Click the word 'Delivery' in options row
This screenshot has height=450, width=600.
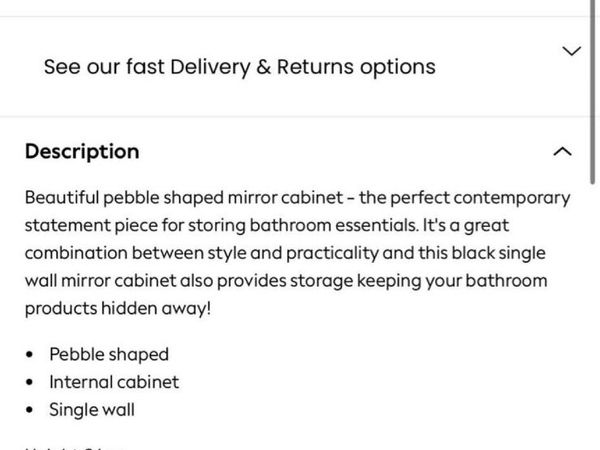click(x=212, y=67)
